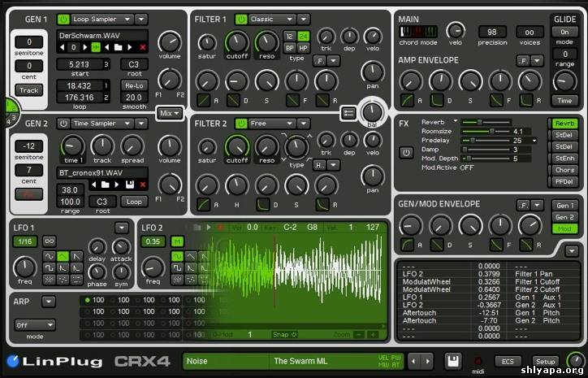
Task: Select the Revrb effect tab
Action: click(x=565, y=123)
